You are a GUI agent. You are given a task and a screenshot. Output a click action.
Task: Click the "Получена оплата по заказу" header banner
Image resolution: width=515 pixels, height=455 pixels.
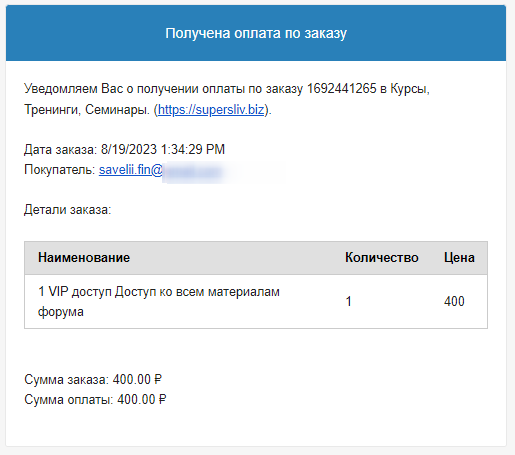[x=256, y=33]
